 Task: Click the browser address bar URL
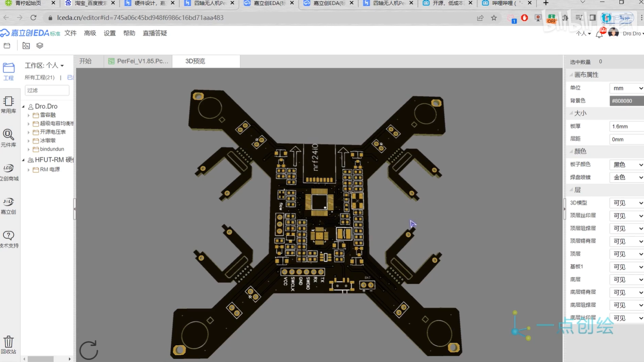click(x=140, y=18)
